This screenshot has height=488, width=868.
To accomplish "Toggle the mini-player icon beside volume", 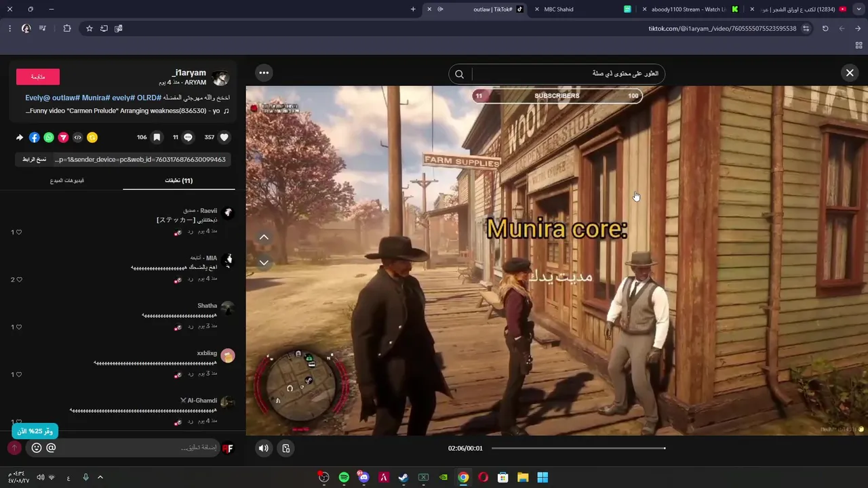I will pyautogui.click(x=286, y=448).
